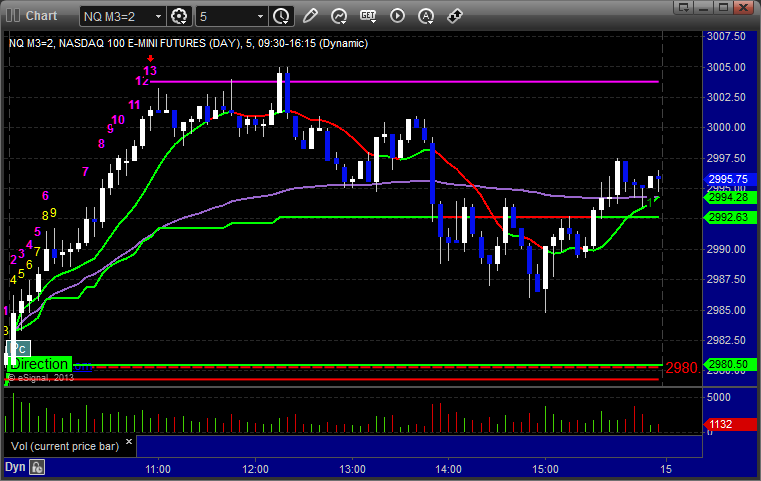The height and width of the screenshot is (481, 761).
Task: Open the circled-A alerts icon menu
Action: (426, 17)
